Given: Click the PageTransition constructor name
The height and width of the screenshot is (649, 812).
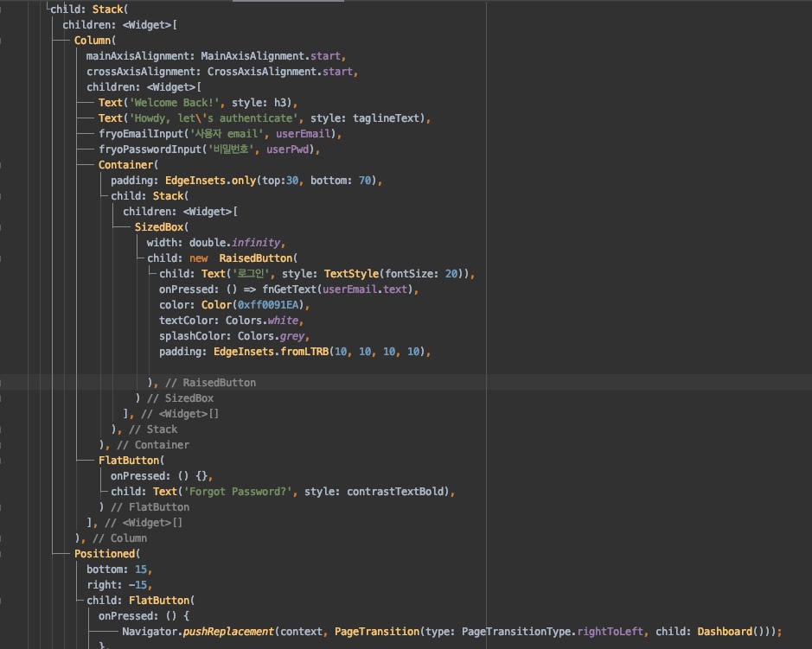Looking at the screenshot, I should click(x=377, y=632).
